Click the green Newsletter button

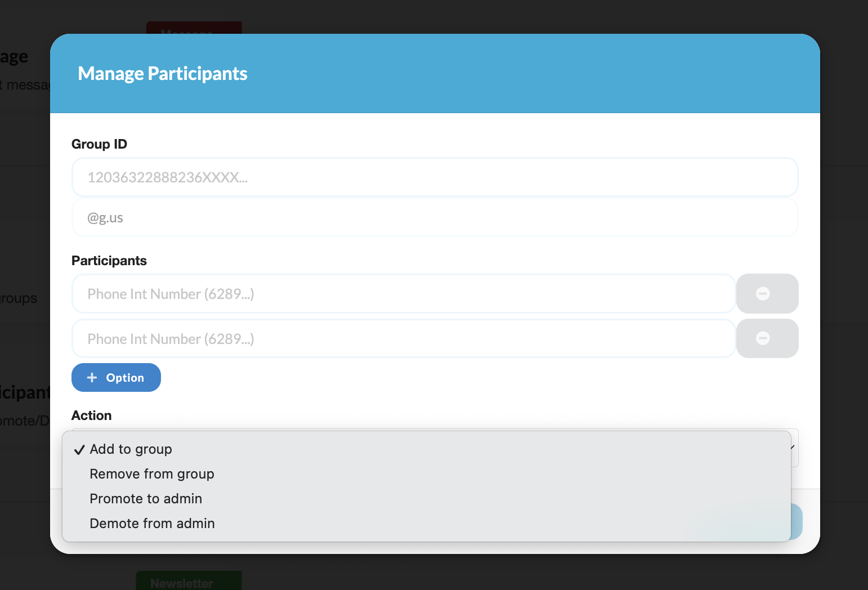[x=188, y=583]
